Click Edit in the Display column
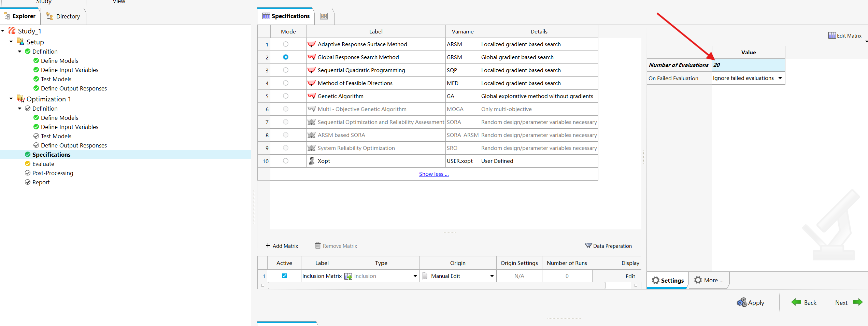868x326 pixels. point(630,276)
